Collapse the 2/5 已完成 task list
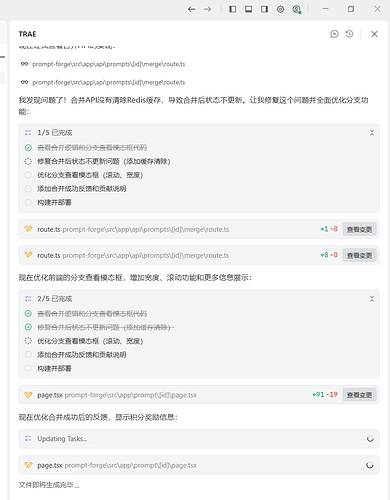Viewport: 390px width, 500px height. (x=372, y=299)
